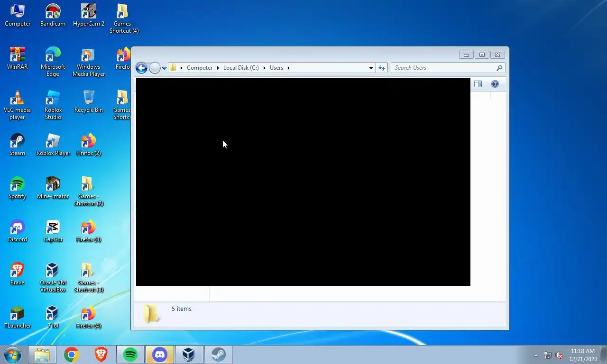The height and width of the screenshot is (364, 607).
Task: Open the Recycle Bin
Action: click(x=89, y=101)
